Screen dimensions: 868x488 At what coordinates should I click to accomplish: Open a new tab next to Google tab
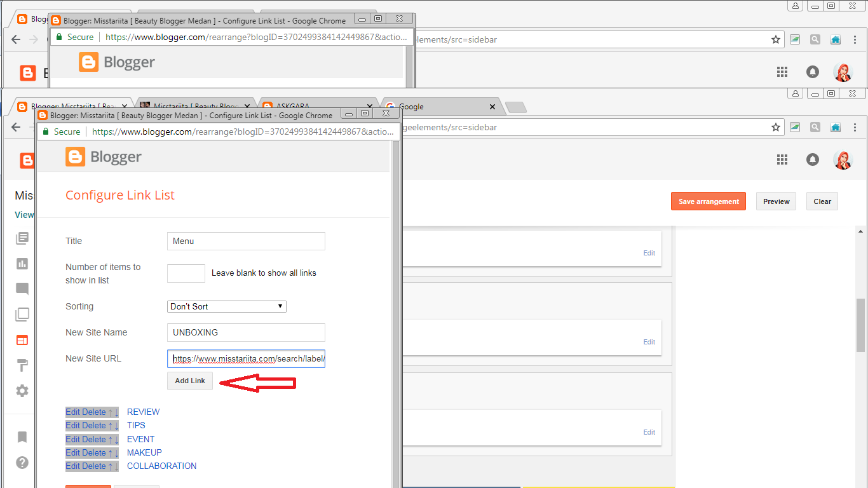tap(515, 107)
